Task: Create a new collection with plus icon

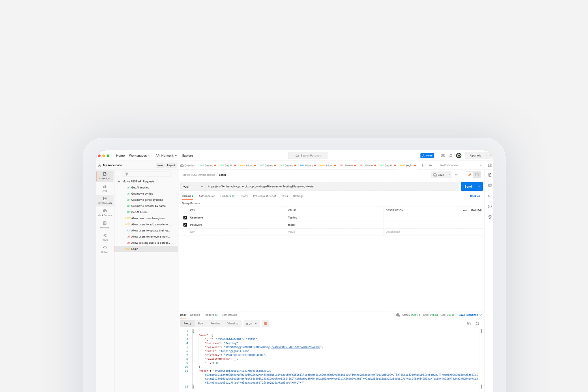Action: click(x=119, y=174)
